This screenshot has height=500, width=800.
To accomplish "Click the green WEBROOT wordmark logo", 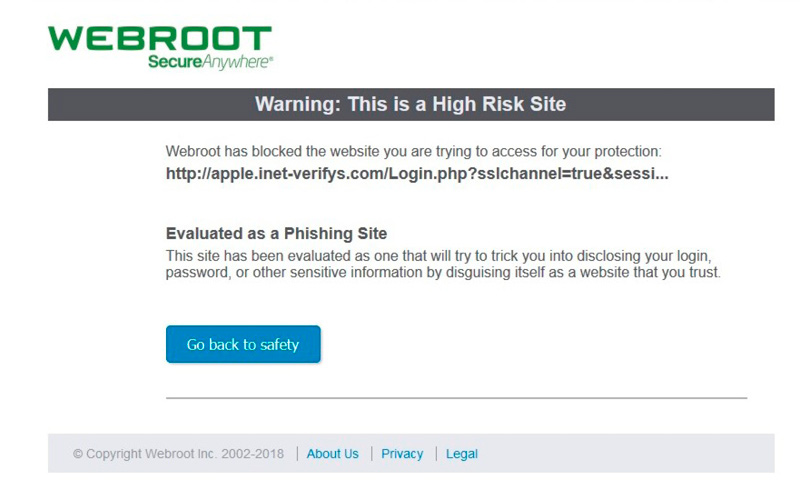I will click(160, 39).
